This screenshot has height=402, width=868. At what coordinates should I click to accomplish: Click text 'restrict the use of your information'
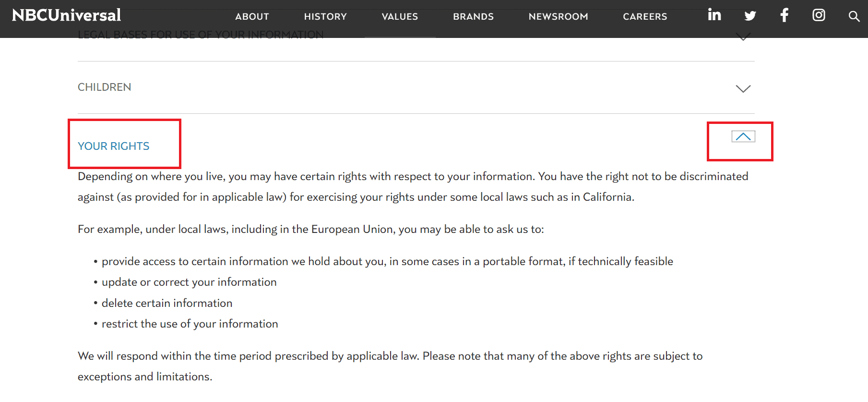(x=190, y=324)
